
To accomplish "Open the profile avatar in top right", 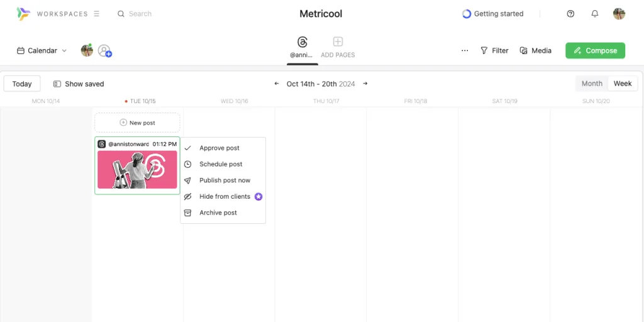I will point(619,14).
